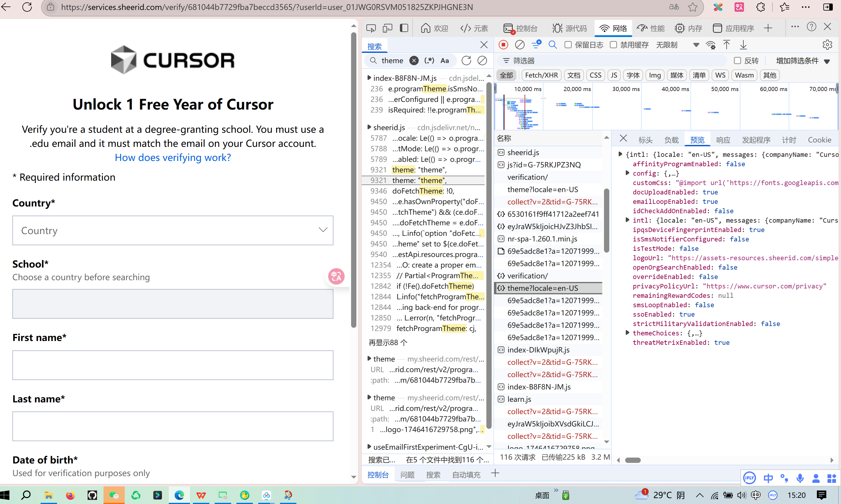Open the network conditions icon
The height and width of the screenshot is (504, 841).
pyautogui.click(x=710, y=45)
